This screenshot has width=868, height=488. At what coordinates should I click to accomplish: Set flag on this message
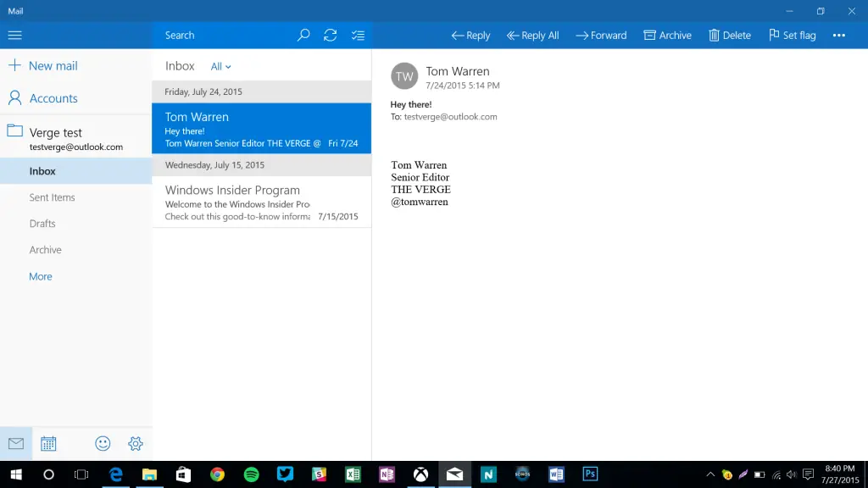[x=793, y=35]
